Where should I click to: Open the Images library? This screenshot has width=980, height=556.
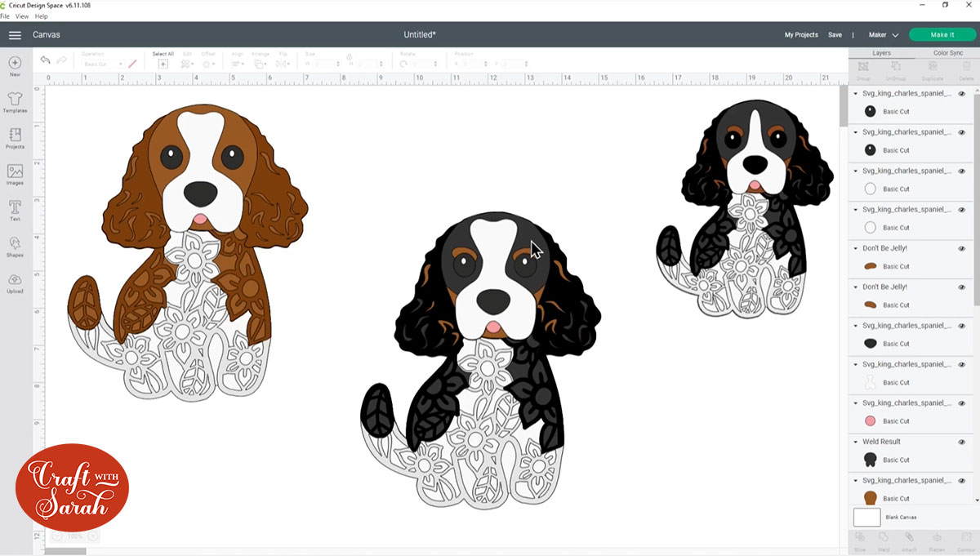point(15,174)
